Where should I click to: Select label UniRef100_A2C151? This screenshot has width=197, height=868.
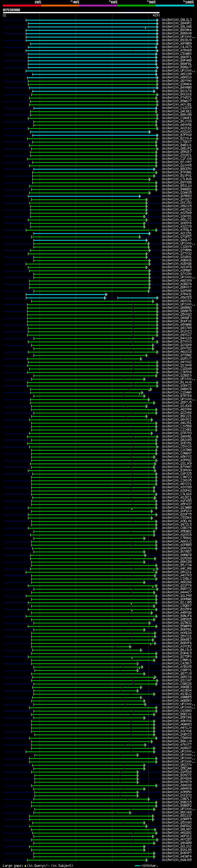(177, 233)
